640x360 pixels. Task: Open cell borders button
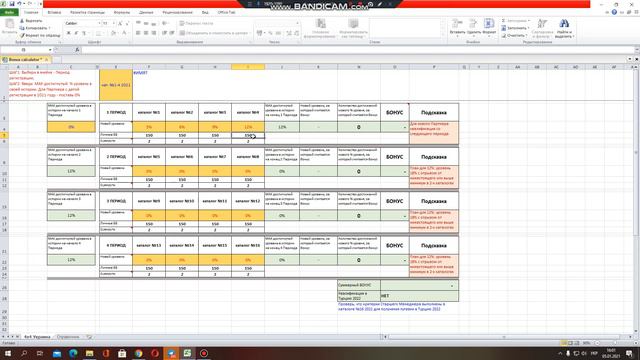coord(98,33)
